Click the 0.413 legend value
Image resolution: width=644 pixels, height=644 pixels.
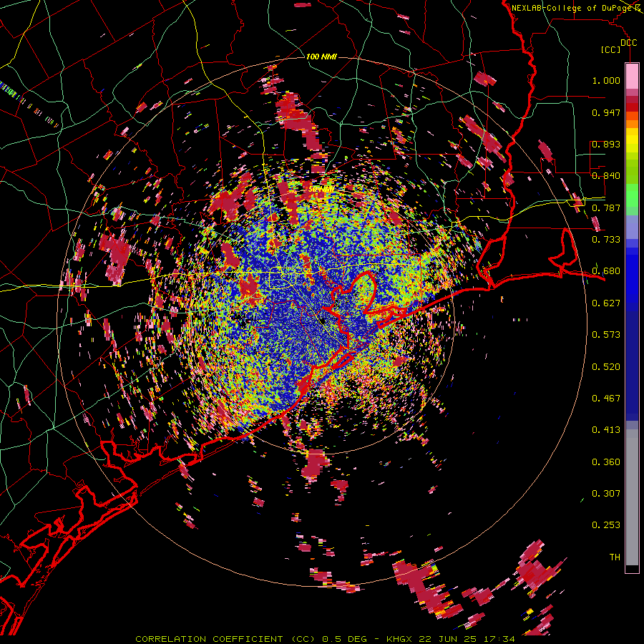tap(606, 430)
